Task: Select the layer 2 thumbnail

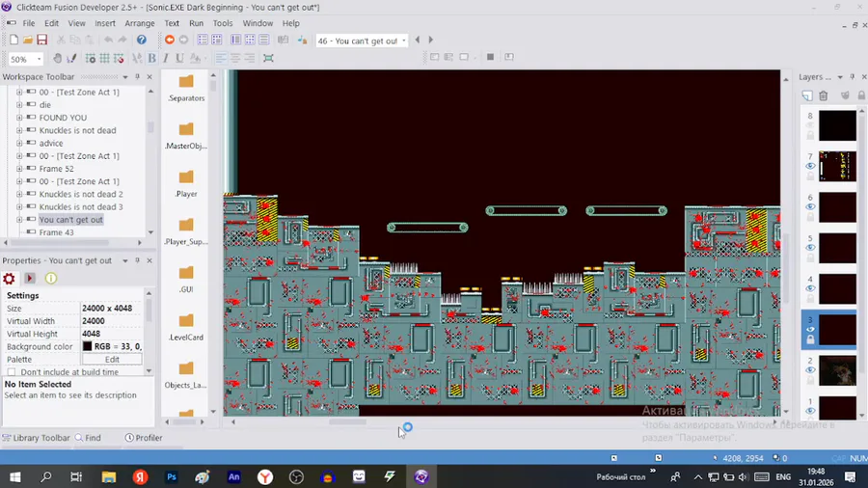Action: coord(837,370)
